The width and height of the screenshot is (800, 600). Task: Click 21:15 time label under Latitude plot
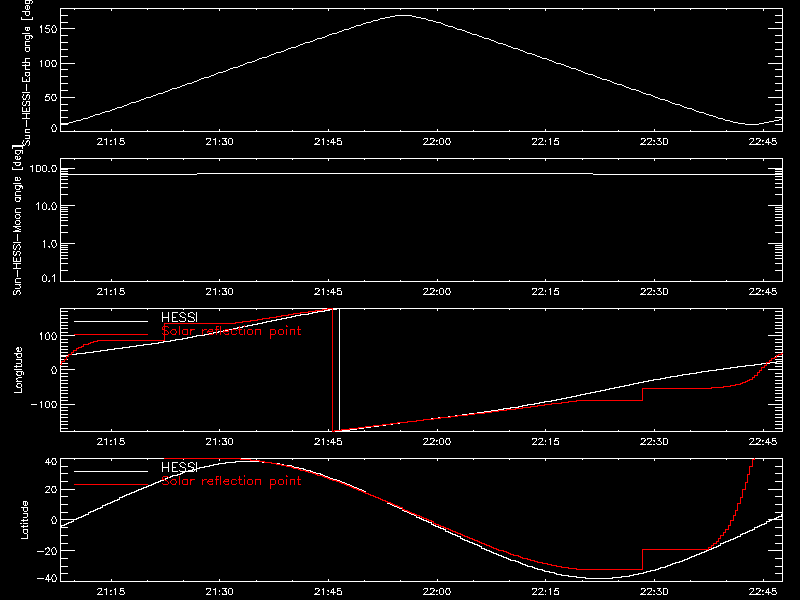111,592
